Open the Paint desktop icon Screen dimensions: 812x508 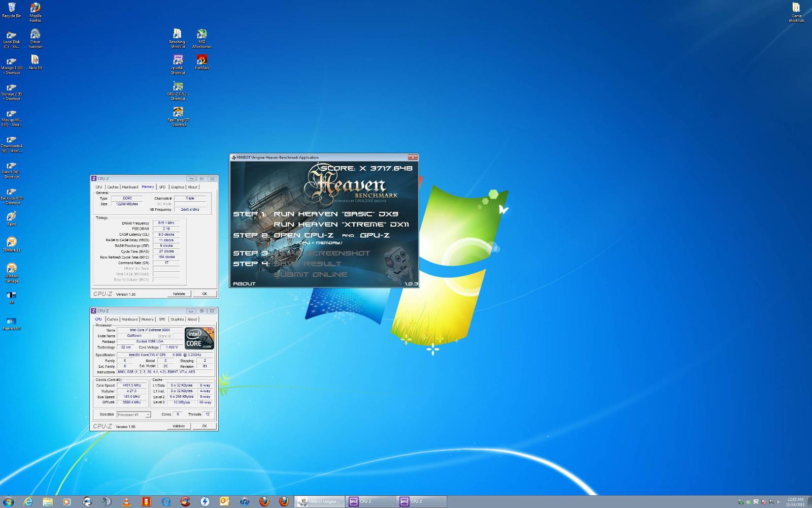pyautogui.click(x=12, y=219)
